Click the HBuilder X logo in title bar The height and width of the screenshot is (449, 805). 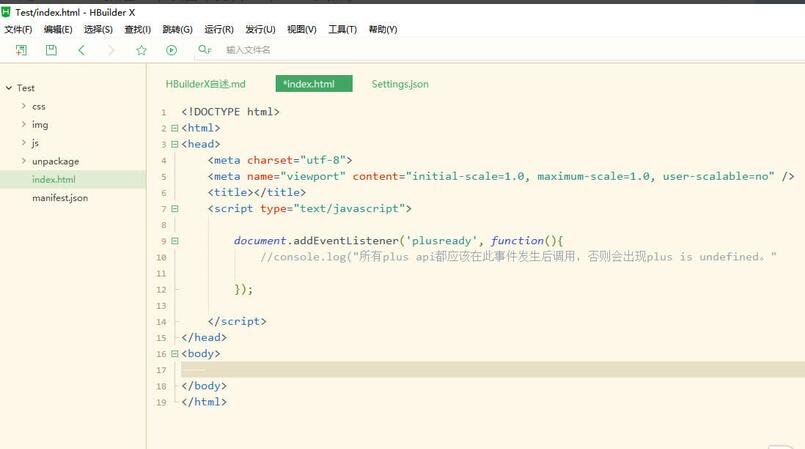pos(7,11)
